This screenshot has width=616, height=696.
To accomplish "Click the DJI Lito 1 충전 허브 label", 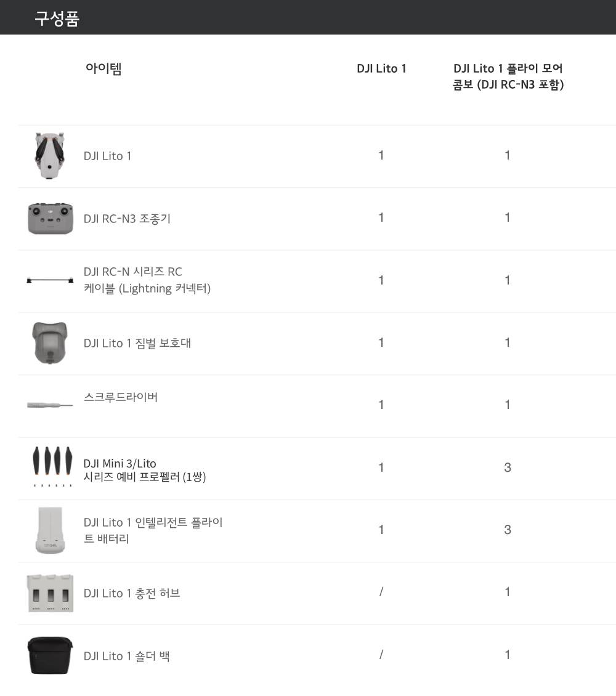I will click(x=132, y=593).
